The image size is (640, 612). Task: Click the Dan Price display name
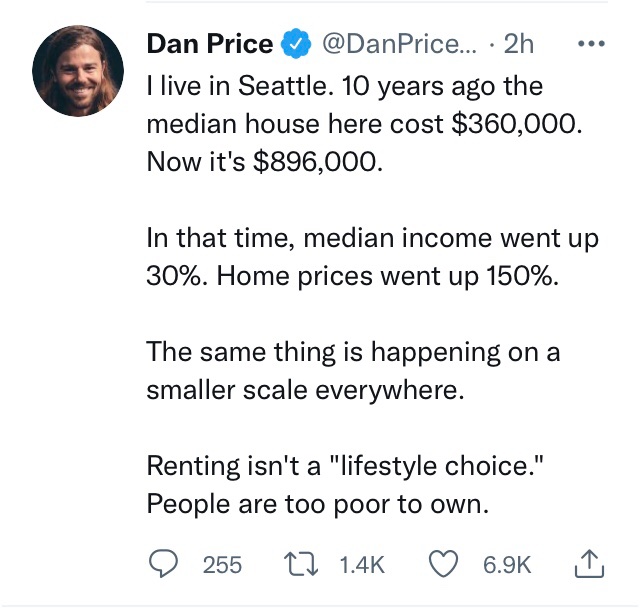pyautogui.click(x=209, y=44)
